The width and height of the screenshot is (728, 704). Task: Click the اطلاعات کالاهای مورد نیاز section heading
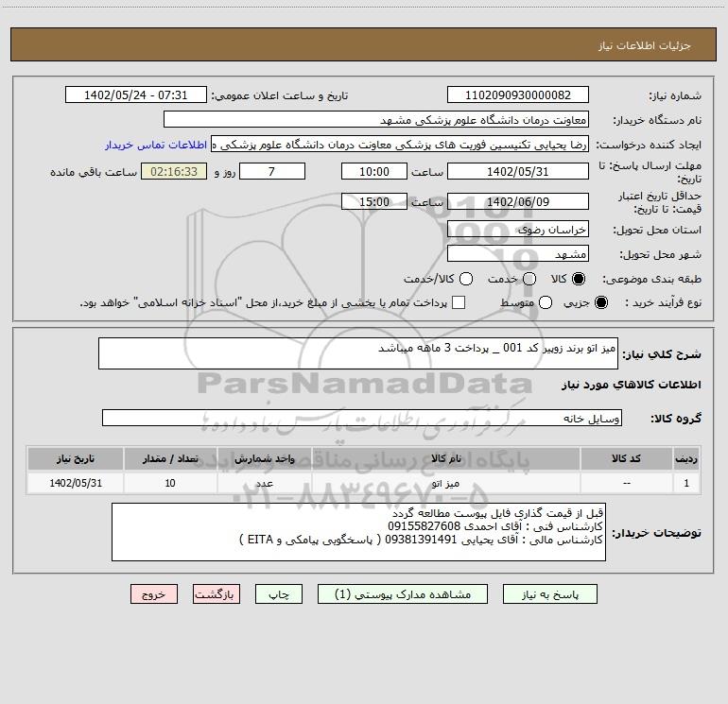coord(631,385)
